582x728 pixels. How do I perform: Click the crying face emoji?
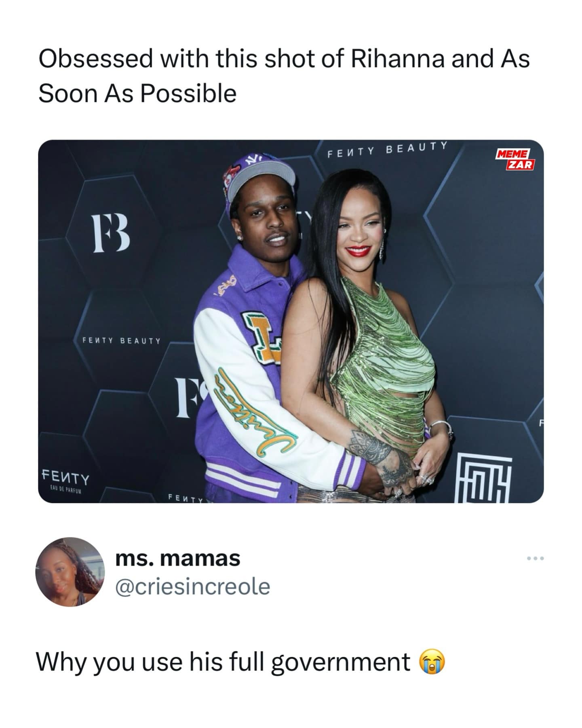[432, 662]
